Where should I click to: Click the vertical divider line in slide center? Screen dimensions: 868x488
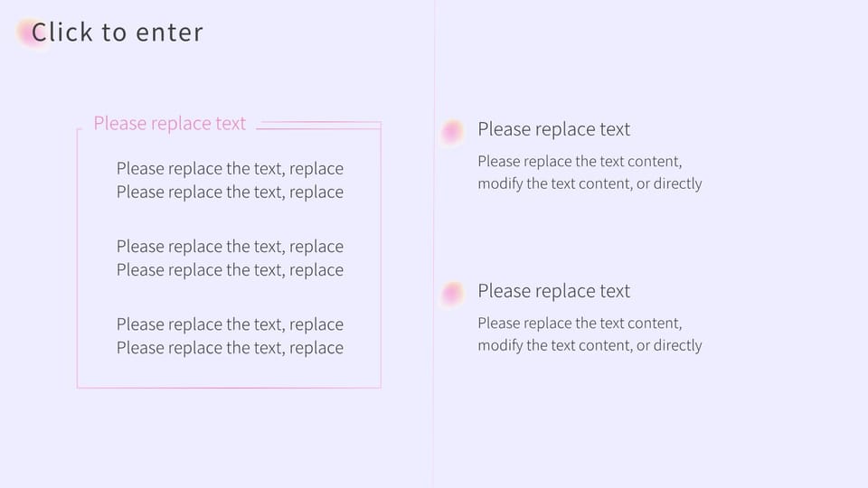(x=434, y=244)
